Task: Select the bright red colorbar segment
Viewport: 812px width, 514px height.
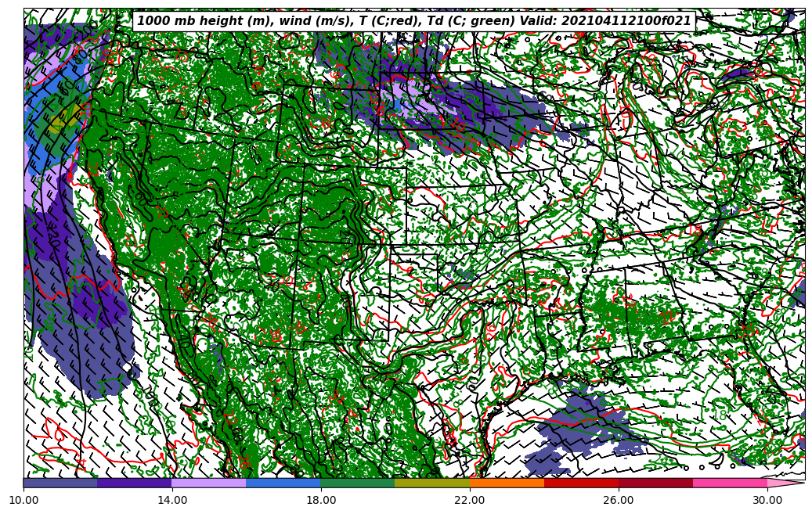Action: pyautogui.click(x=581, y=483)
